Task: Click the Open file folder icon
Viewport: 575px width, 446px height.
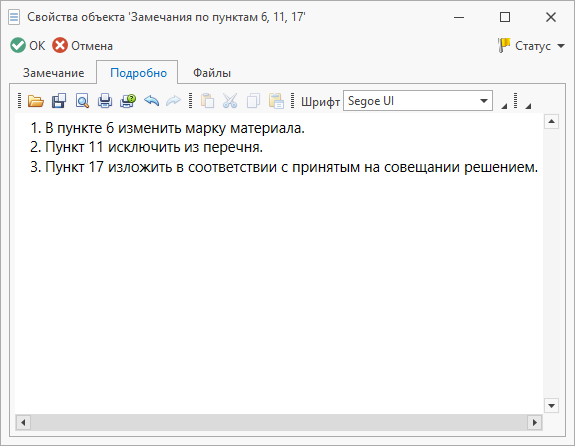Action: pos(36,100)
